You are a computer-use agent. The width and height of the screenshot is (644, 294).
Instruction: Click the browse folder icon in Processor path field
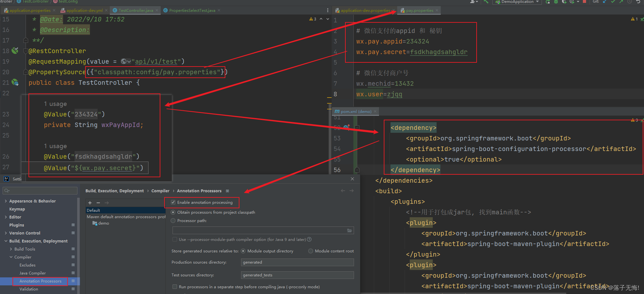[x=350, y=230]
